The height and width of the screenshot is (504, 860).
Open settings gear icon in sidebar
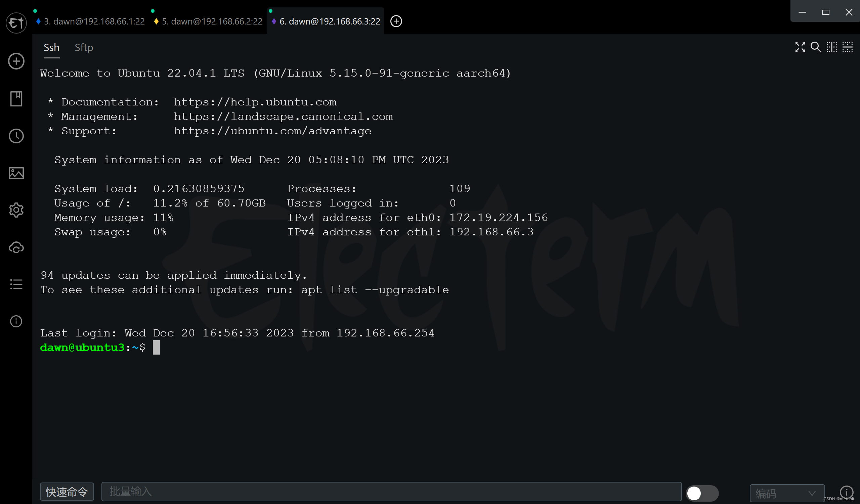click(x=16, y=210)
